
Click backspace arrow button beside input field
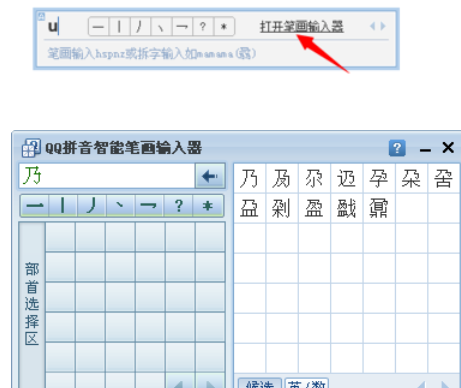tap(210, 176)
